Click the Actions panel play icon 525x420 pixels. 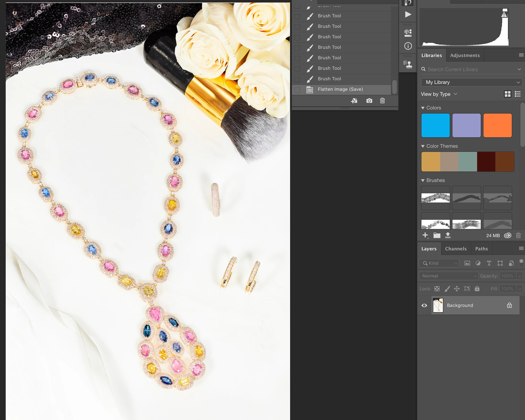(408, 15)
